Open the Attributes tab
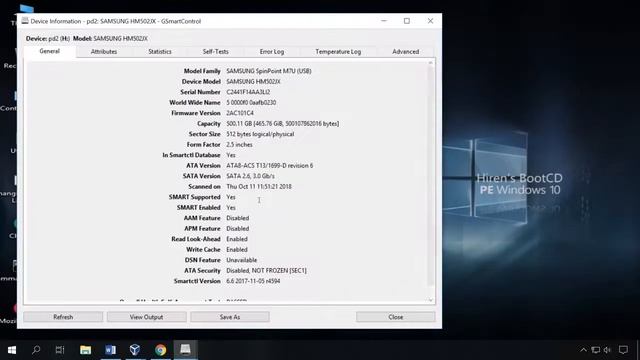The width and height of the screenshot is (640, 360). tap(104, 51)
